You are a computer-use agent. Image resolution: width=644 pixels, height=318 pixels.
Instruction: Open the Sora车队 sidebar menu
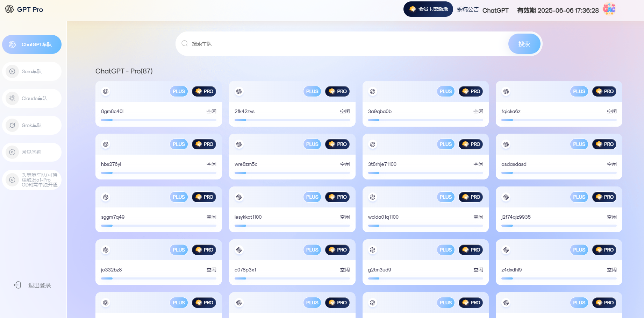tap(32, 71)
